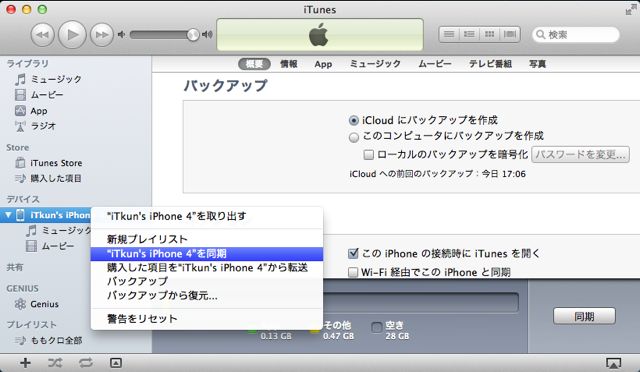
Task: Collapse the iTkun's iPhone device triangle
Action: (x=8, y=215)
